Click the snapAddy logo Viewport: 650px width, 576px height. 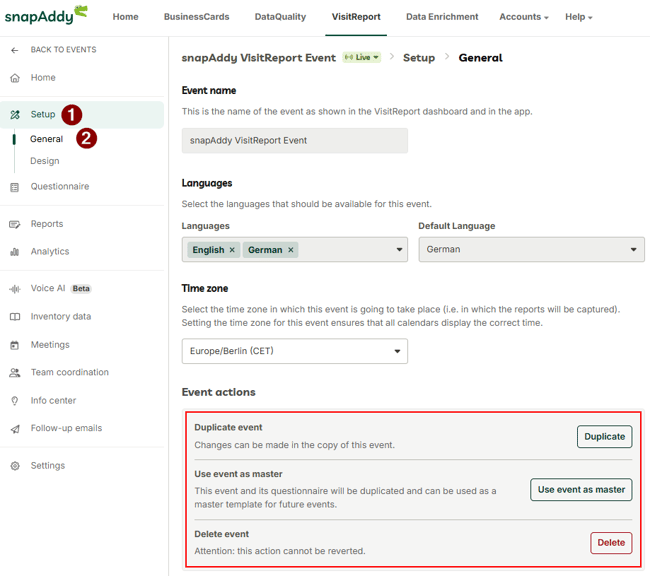coord(46,15)
